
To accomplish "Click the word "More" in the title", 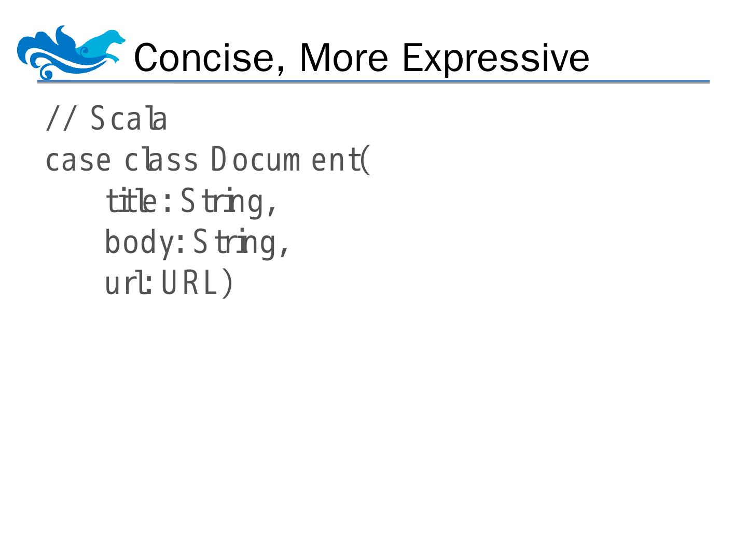I will click(x=343, y=57).
